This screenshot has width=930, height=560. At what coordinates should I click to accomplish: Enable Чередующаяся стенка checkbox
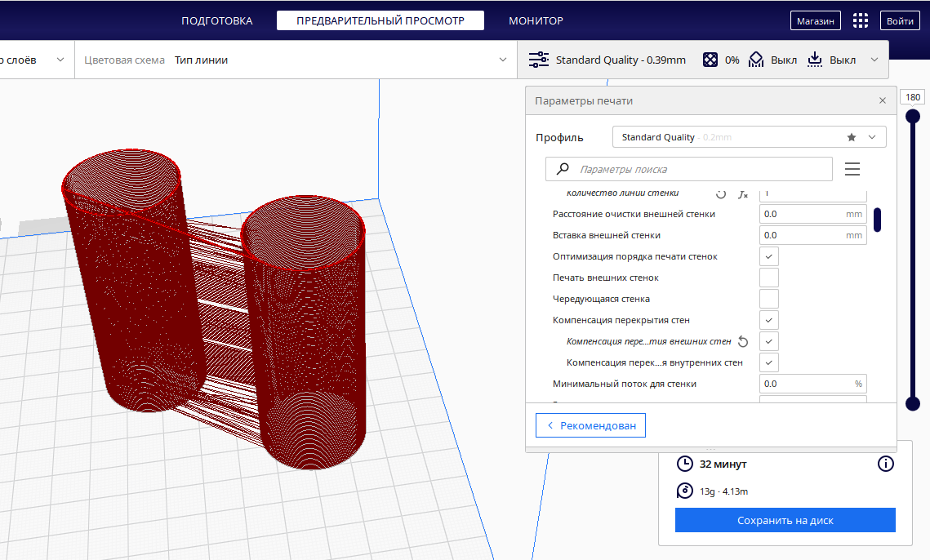[x=768, y=299]
